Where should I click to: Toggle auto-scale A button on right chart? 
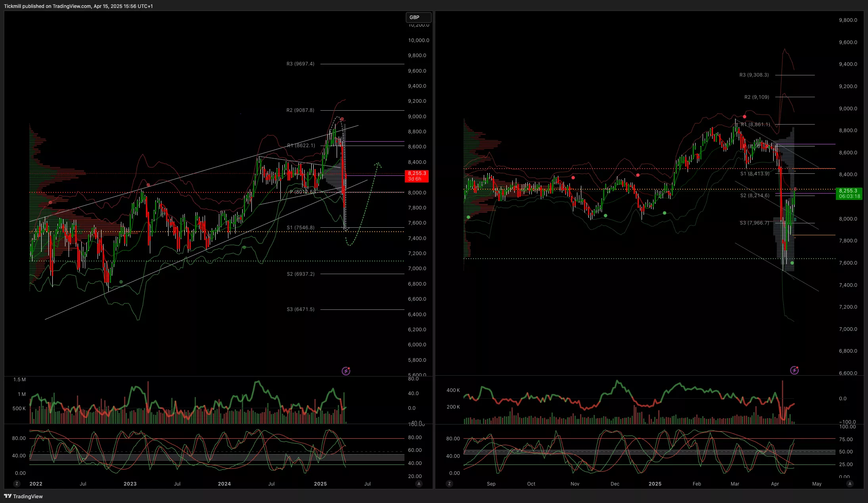pyautogui.click(x=849, y=484)
